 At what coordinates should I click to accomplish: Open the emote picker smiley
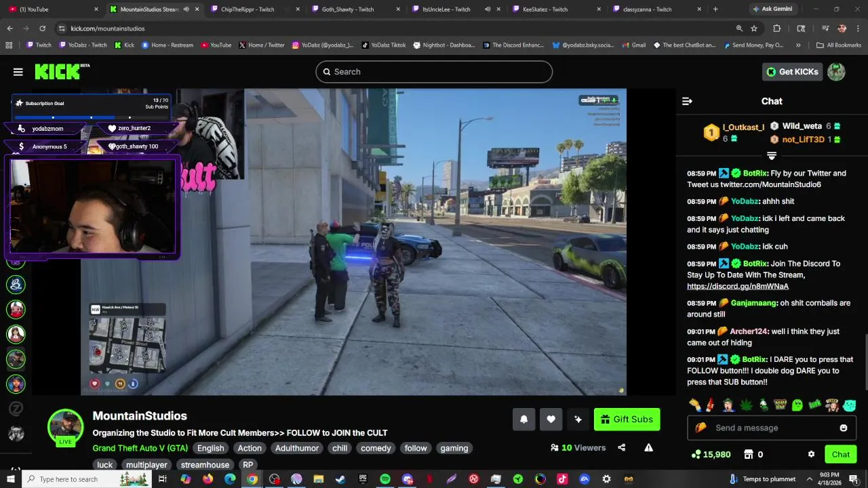844,428
